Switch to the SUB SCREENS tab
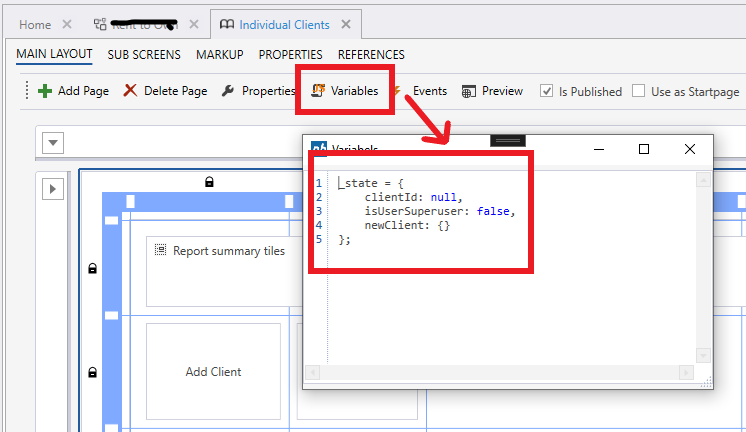 point(144,54)
